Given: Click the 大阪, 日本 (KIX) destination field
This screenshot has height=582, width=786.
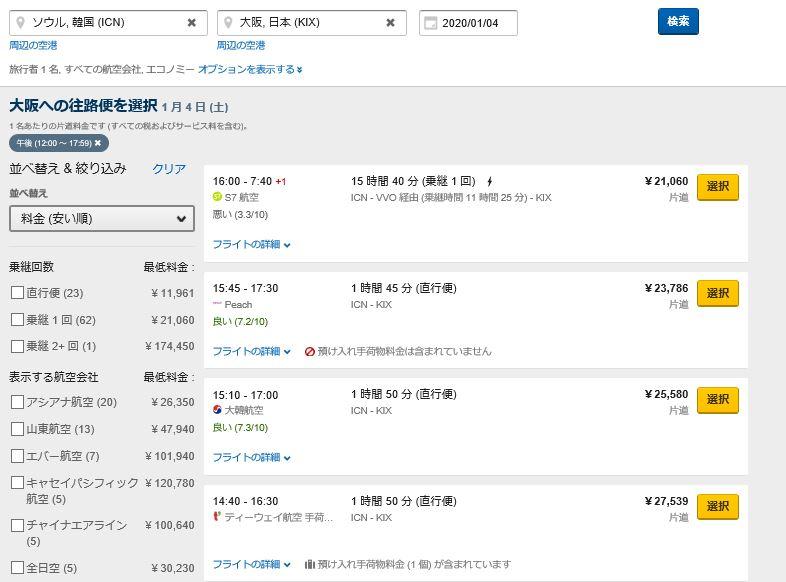Looking at the screenshot, I should pyautogui.click(x=312, y=23).
